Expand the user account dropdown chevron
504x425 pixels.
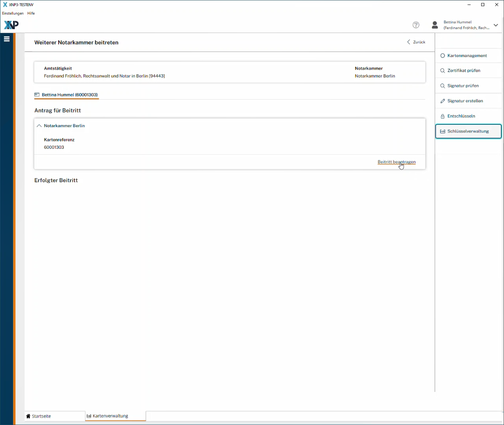(496, 25)
